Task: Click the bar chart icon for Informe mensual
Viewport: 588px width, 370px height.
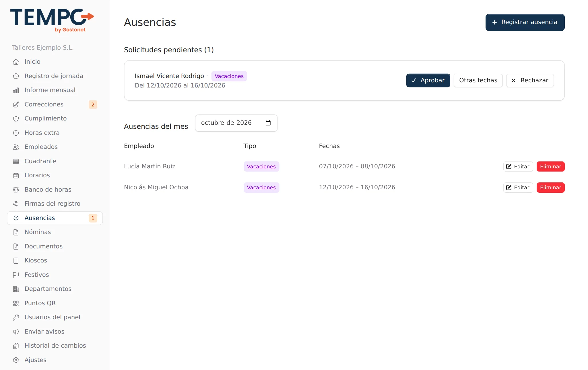Action: 16,90
